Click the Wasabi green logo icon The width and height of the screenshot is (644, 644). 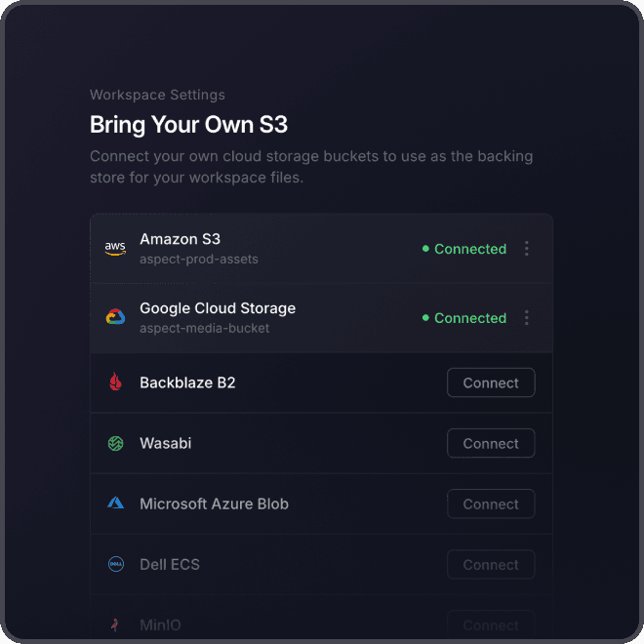pyautogui.click(x=115, y=443)
